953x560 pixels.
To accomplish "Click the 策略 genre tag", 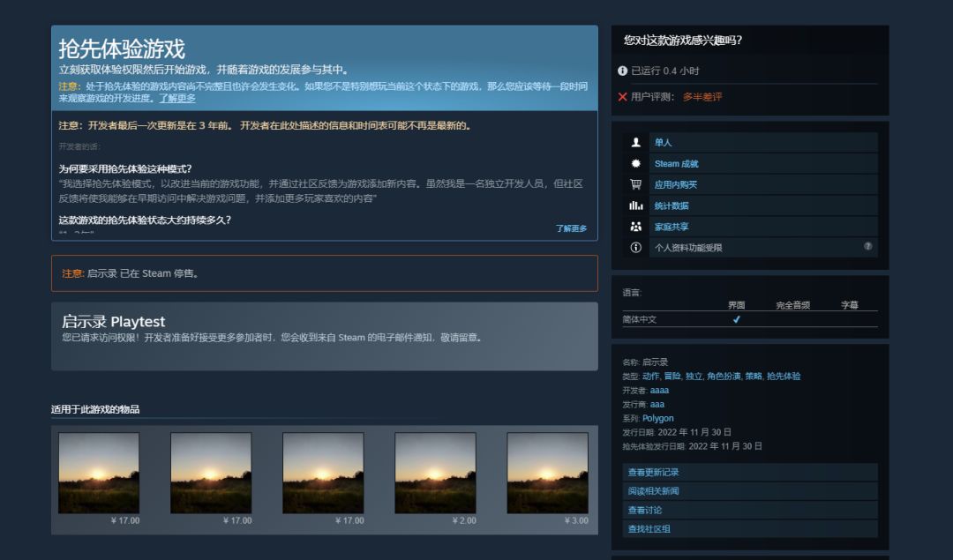I will click(754, 376).
